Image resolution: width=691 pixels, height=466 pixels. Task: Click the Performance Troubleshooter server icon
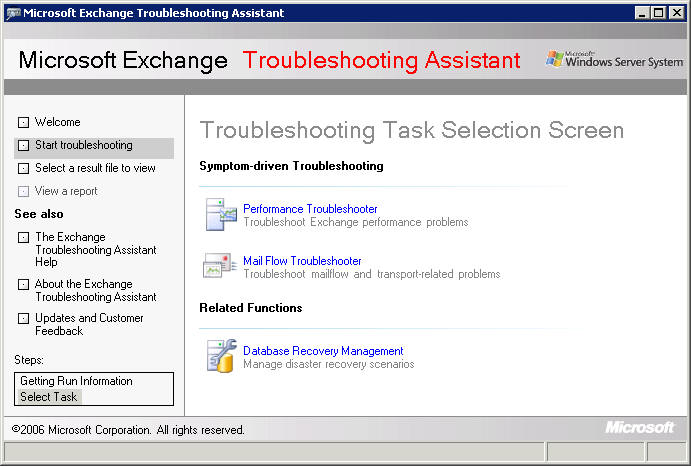221,215
